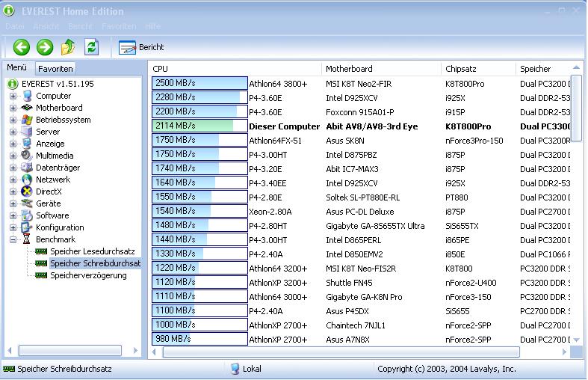Open the Datei menu

point(15,26)
